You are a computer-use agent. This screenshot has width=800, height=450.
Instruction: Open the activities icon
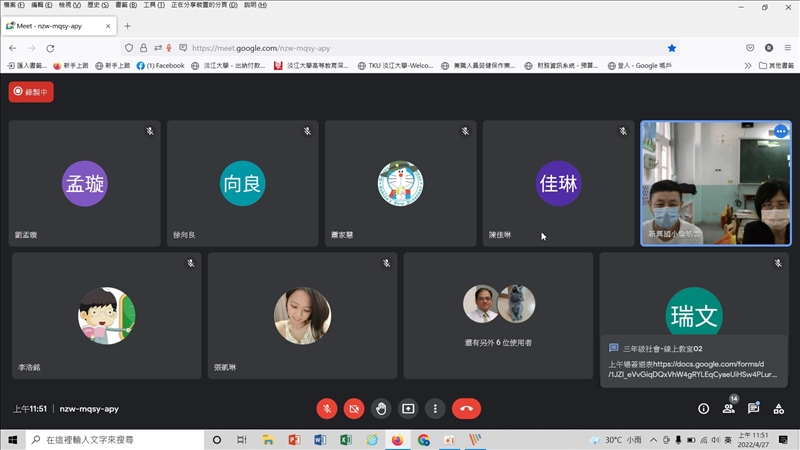coord(779,408)
